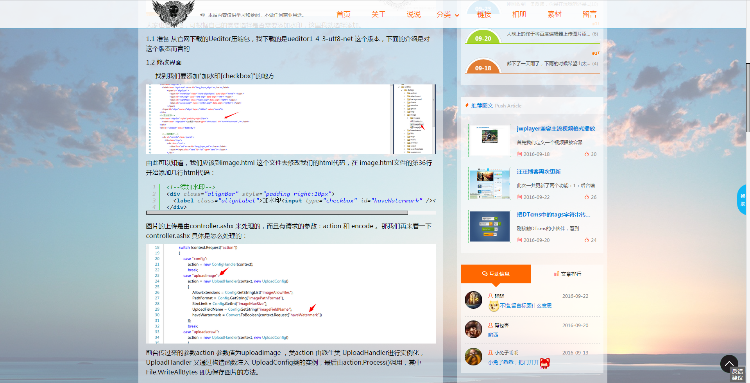Open the article title dated 2016-09-22
The image size is (750, 383).
(539, 171)
